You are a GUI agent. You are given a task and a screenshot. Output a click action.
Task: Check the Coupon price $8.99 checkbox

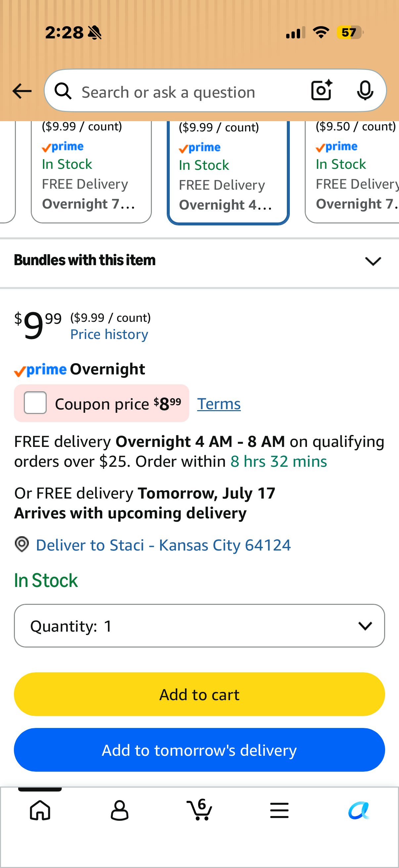coord(35,403)
